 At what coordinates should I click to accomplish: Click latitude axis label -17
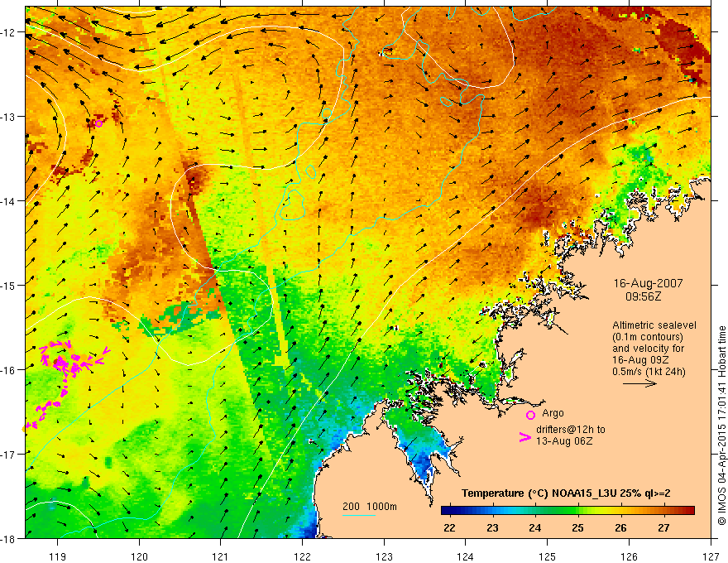pyautogui.click(x=9, y=454)
